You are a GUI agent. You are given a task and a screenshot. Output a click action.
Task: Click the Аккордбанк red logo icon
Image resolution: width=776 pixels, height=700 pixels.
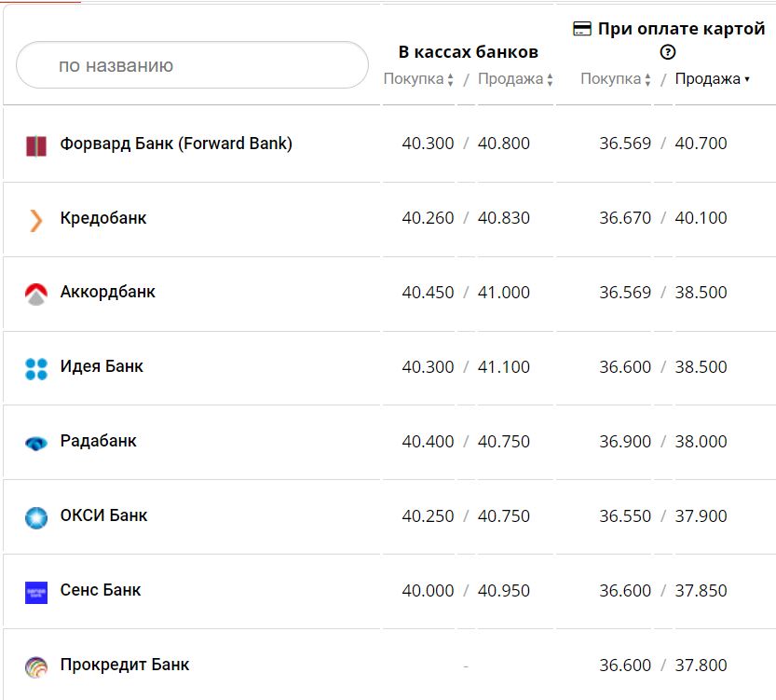point(36,295)
